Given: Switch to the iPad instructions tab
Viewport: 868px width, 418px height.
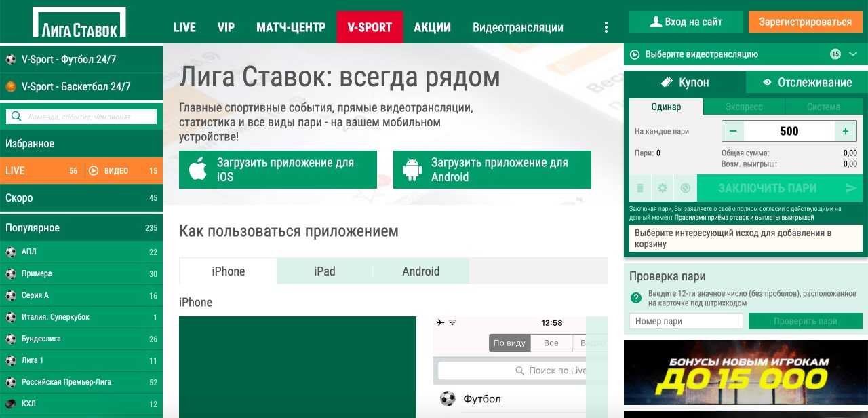Looking at the screenshot, I should [325, 271].
